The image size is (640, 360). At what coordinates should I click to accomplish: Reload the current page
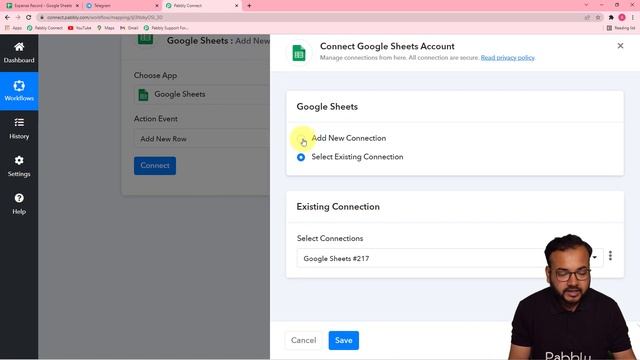tap(29, 17)
